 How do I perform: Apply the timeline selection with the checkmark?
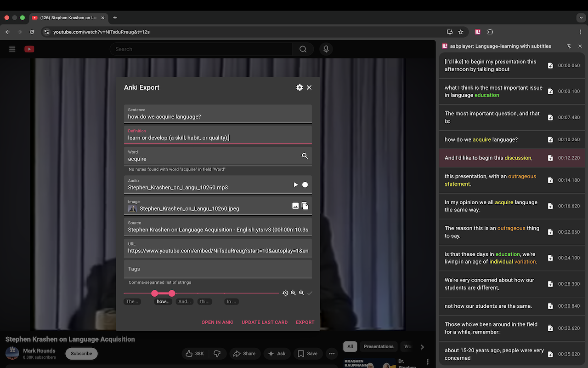310,293
